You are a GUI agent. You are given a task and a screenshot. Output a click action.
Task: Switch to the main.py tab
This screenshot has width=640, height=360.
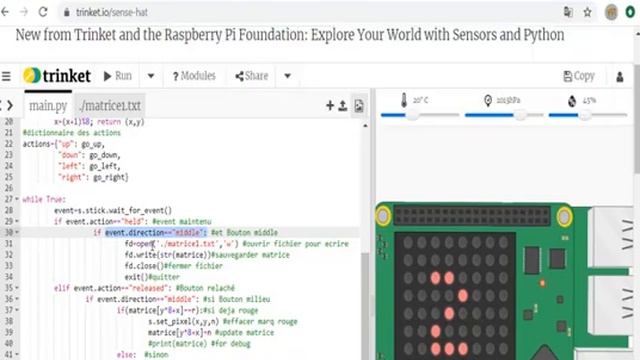(48, 106)
